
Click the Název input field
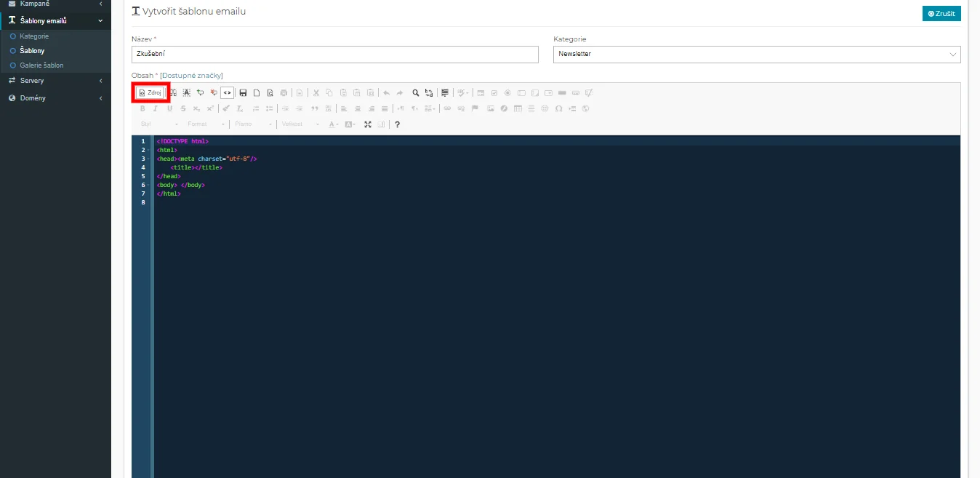334,55
